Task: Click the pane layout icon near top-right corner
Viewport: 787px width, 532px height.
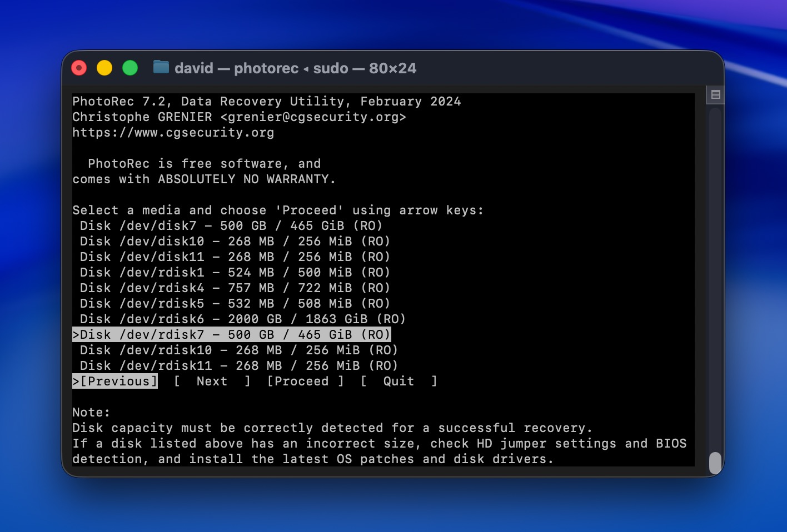Action: [x=715, y=94]
